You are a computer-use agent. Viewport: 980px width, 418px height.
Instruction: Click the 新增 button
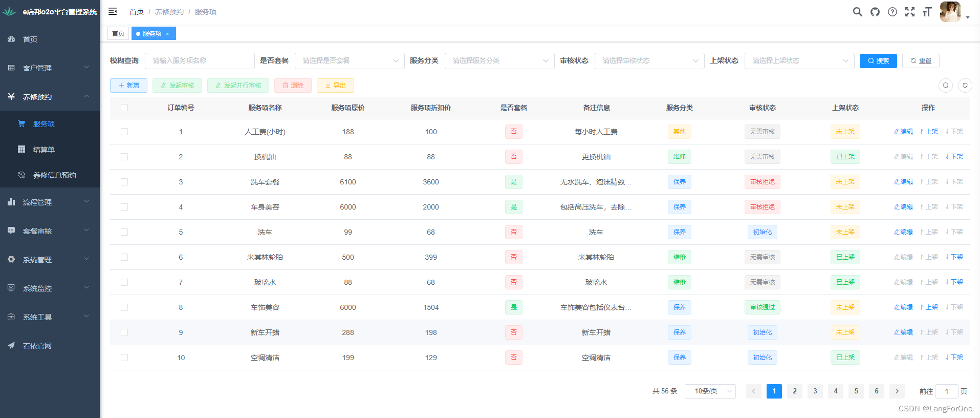click(128, 86)
